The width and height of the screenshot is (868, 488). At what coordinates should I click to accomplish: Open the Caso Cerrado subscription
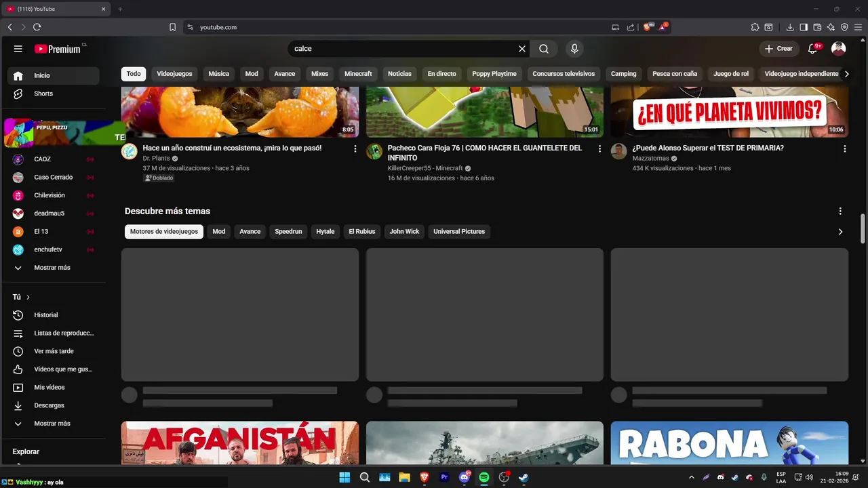[x=55, y=177]
